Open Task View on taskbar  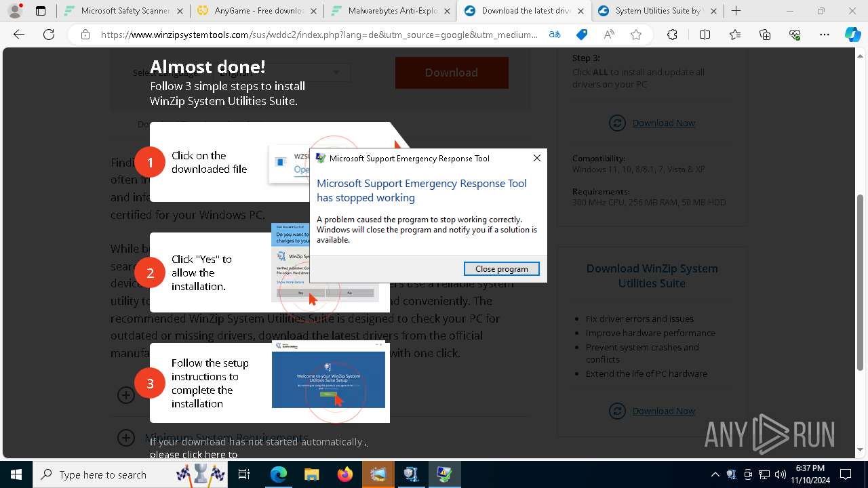pos(244,474)
